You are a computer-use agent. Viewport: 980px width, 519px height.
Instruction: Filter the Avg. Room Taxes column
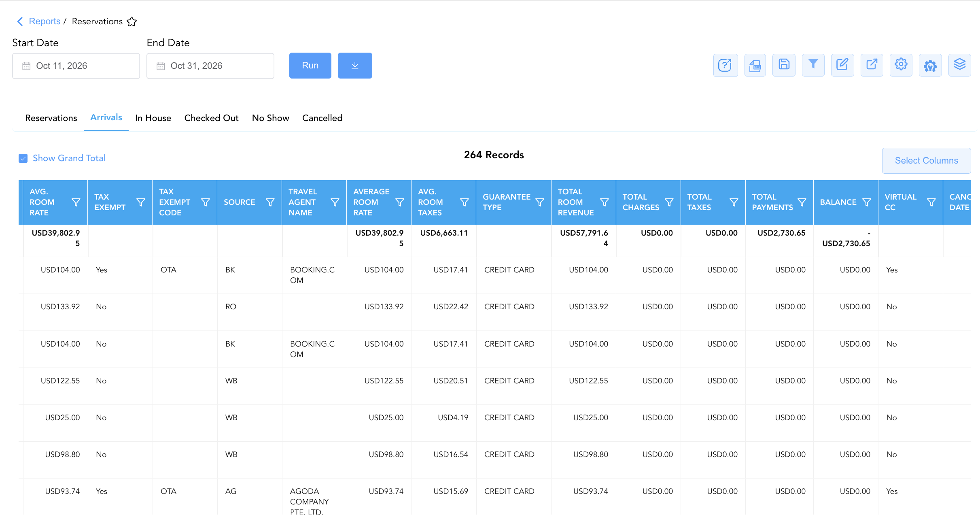point(464,202)
